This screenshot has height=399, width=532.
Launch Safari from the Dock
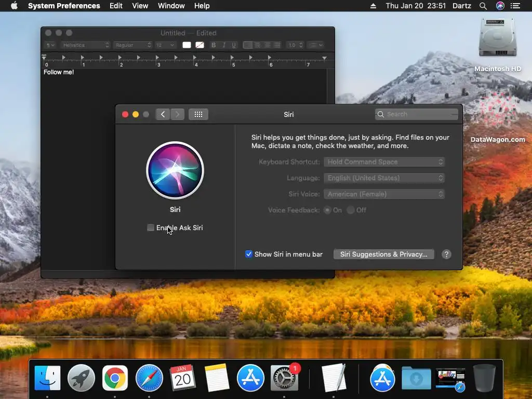149,378
